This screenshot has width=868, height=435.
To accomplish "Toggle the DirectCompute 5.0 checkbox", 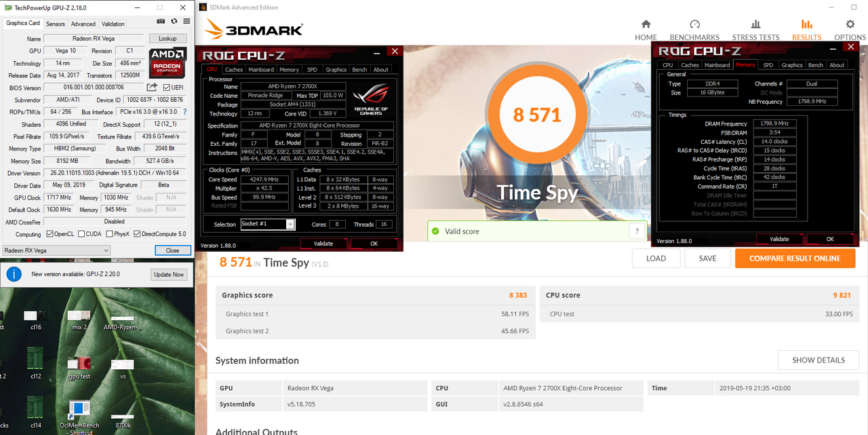I will point(138,234).
